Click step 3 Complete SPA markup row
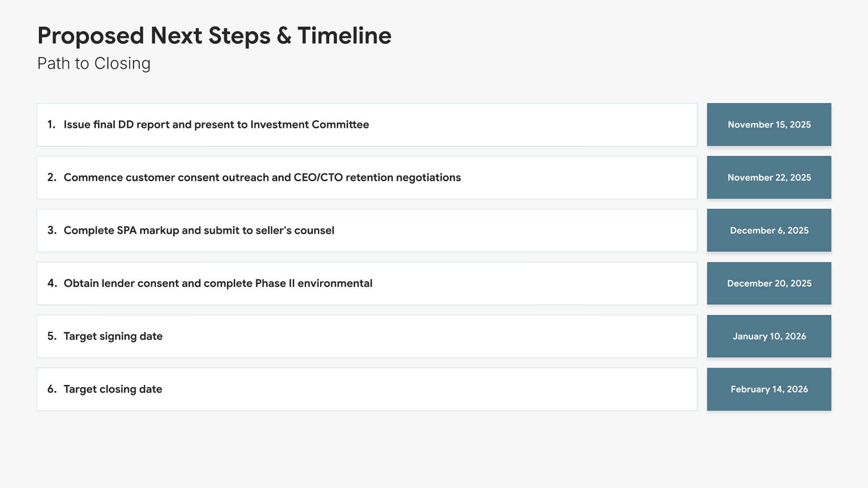 [367, 230]
